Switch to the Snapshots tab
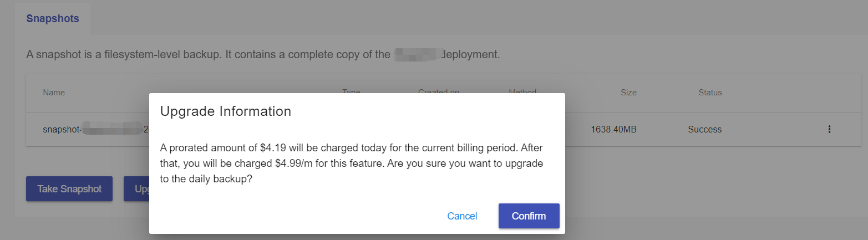868x240 pixels. tap(53, 18)
